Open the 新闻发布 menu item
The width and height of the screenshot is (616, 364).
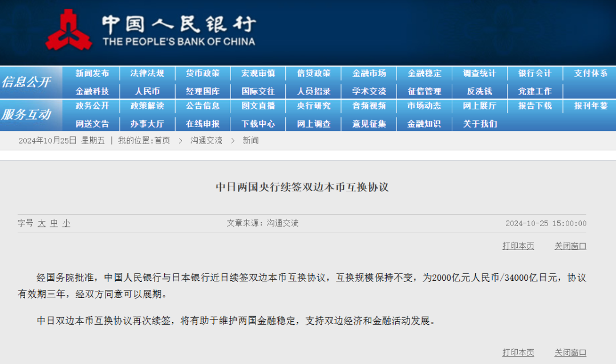(92, 73)
